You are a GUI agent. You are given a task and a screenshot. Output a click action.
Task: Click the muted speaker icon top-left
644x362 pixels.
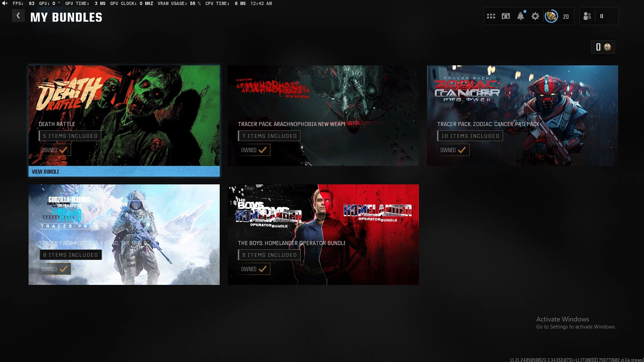click(5, 3)
